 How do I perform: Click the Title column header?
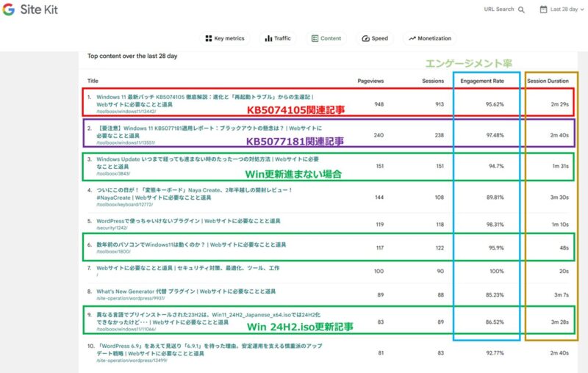[93, 81]
